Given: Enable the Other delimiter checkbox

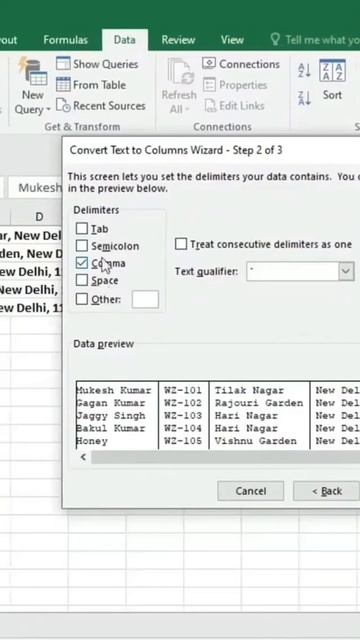Looking at the screenshot, I should tap(82, 299).
